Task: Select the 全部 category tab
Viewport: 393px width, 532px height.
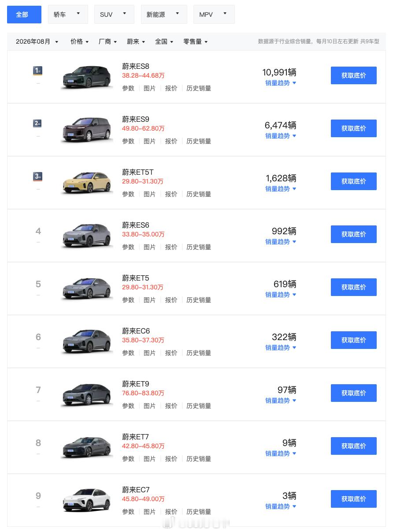Action: coord(24,15)
